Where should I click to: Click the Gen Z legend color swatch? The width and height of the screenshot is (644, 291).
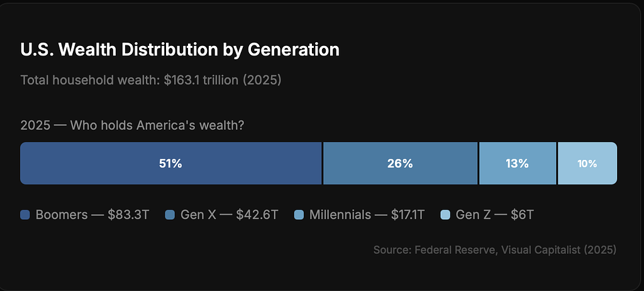[x=446, y=215]
